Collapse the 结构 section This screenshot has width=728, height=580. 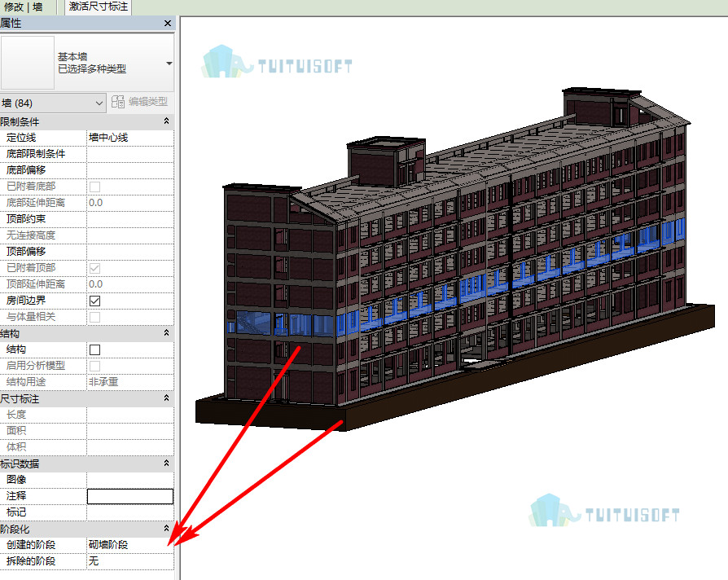tap(166, 333)
